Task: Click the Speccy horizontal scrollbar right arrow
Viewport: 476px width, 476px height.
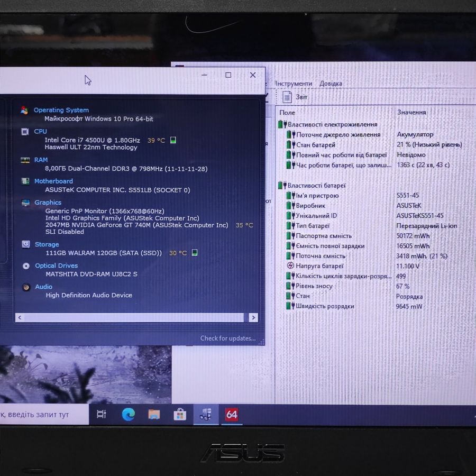Action: click(x=253, y=317)
